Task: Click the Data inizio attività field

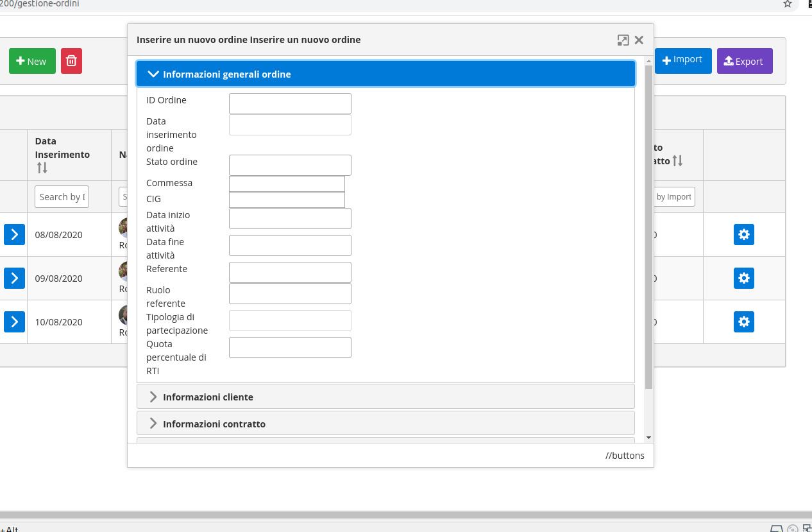Action: pos(290,218)
